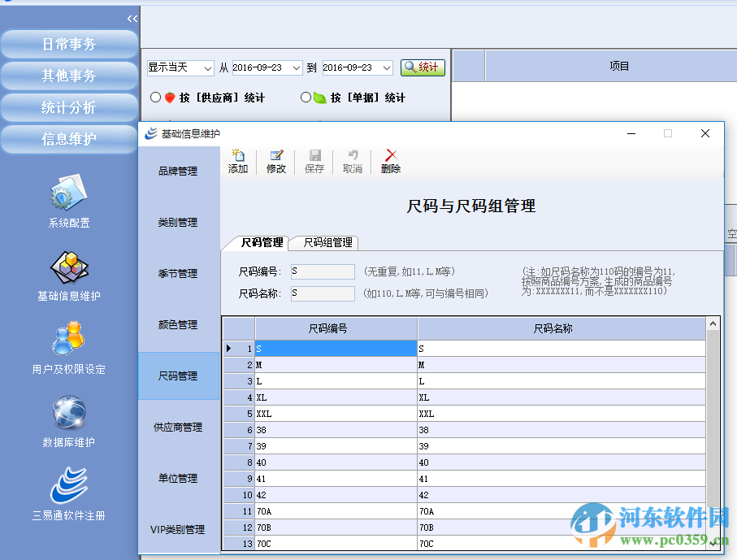Image resolution: width=737 pixels, height=560 pixels.
Task: Click the 取消 (Cancel) toolbar icon
Action: pos(351,161)
